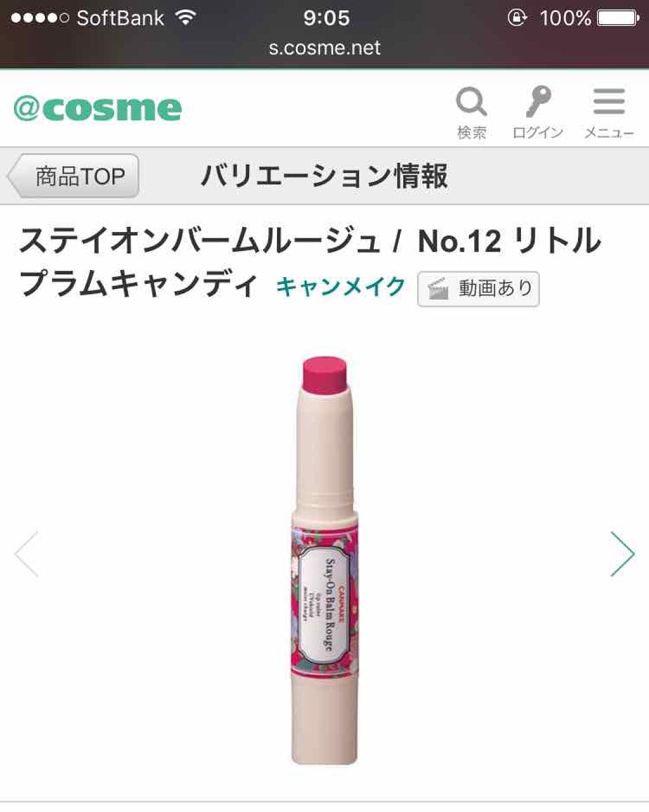Viewport: 649px width, 812px height.
Task: Tap the battery indicator icon
Action: pos(619,18)
